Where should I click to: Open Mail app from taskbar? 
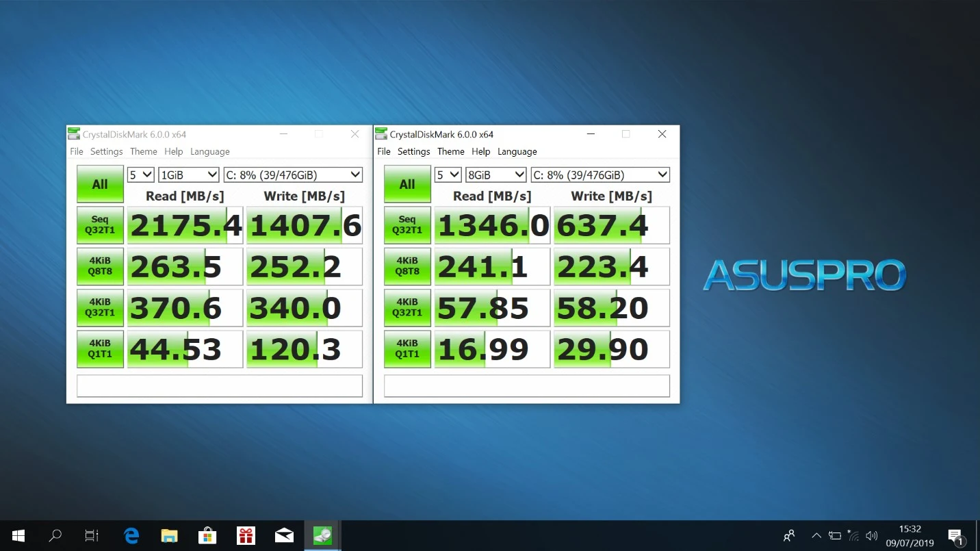pos(284,535)
